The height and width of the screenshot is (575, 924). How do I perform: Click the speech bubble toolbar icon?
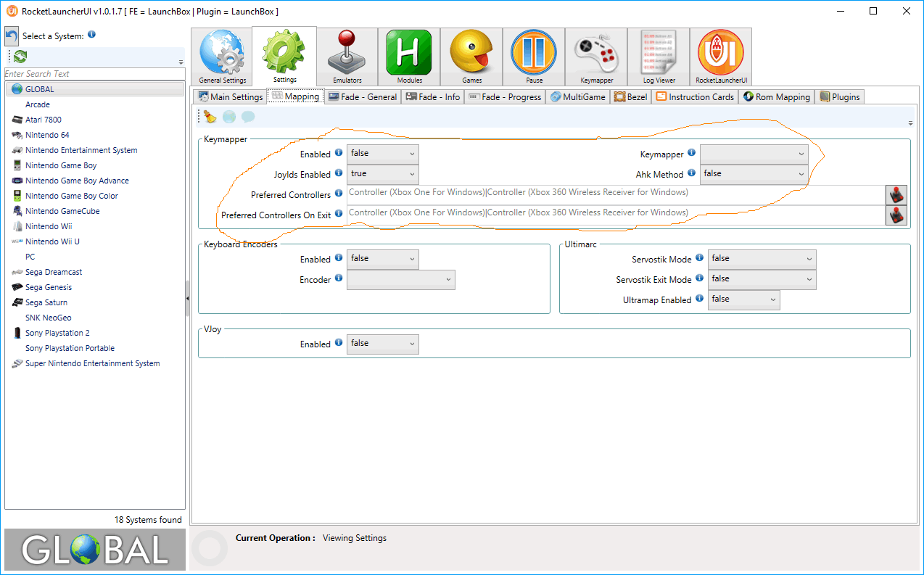tap(248, 117)
